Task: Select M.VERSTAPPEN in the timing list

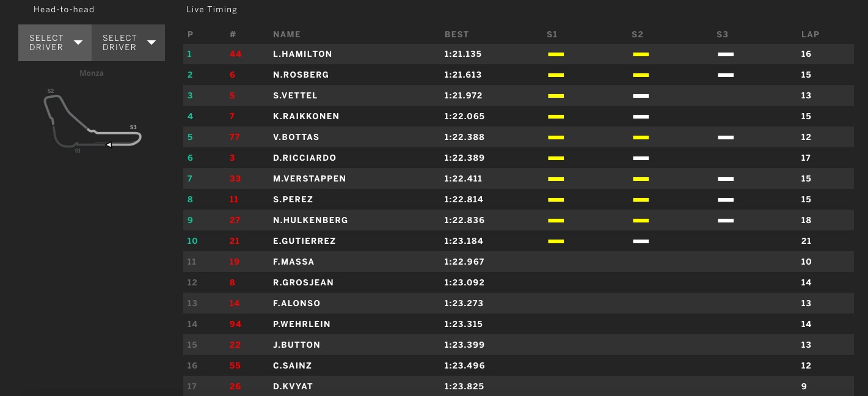Action: tap(309, 179)
